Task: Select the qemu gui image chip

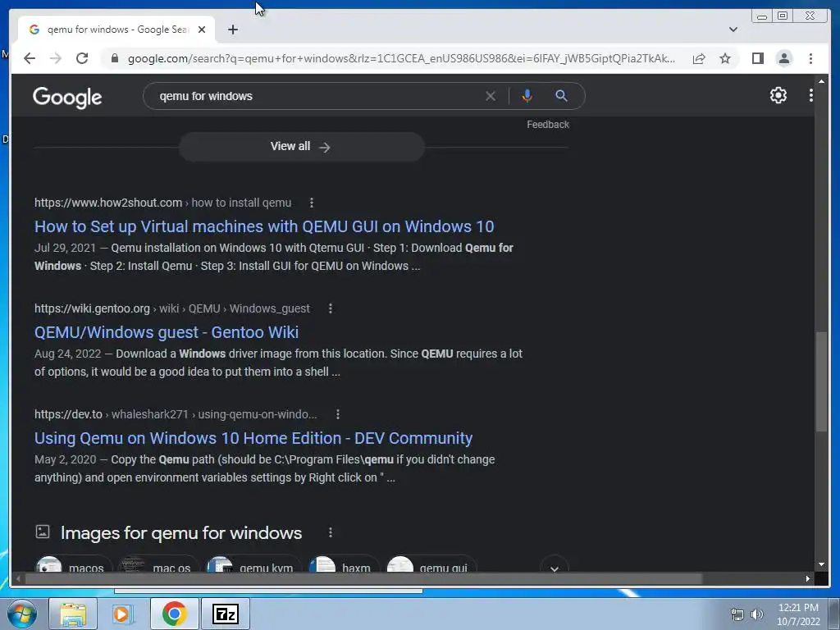Action: point(431,564)
